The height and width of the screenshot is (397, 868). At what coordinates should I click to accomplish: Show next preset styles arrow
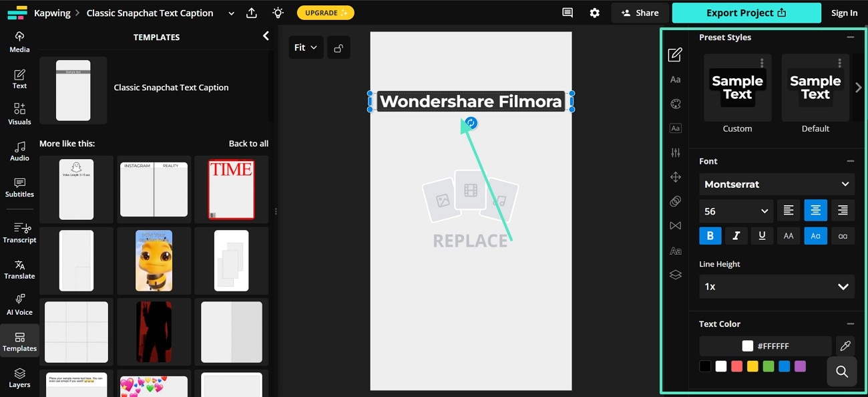(x=859, y=88)
